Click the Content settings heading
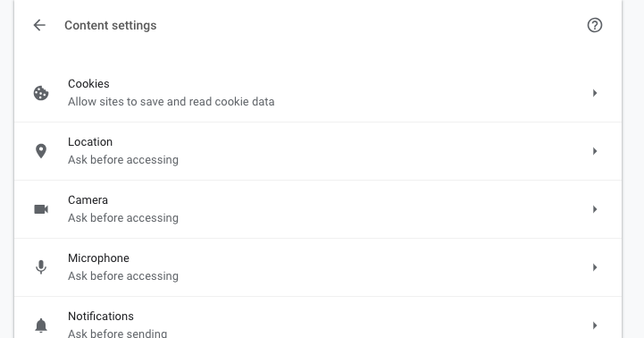This screenshot has width=644, height=338. (111, 25)
